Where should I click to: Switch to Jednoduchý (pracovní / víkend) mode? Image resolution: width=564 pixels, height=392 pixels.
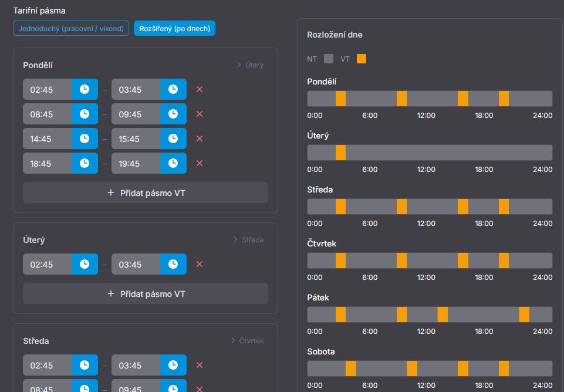71,28
